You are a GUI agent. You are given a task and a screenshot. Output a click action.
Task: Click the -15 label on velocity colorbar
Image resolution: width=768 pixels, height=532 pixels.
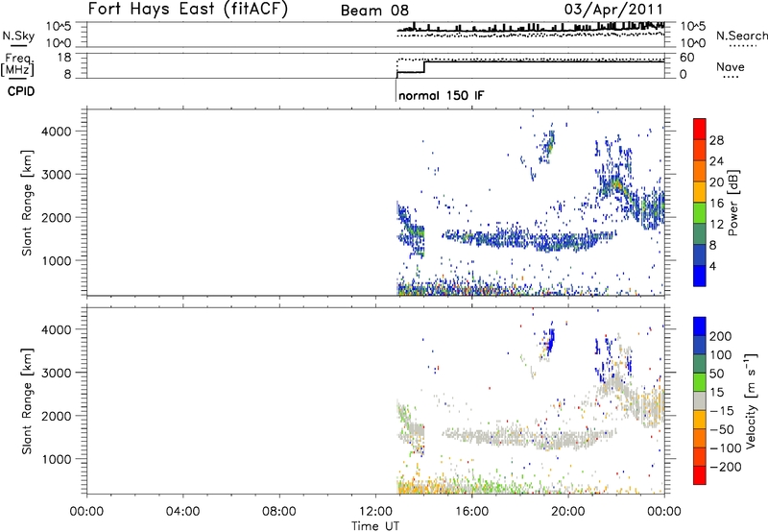(722, 411)
